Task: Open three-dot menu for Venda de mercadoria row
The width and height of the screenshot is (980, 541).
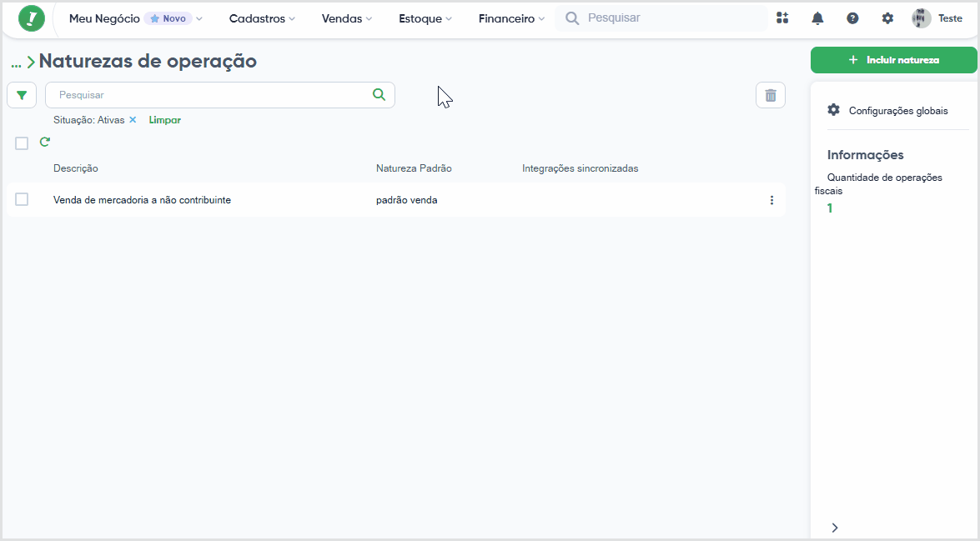Action: pyautogui.click(x=771, y=200)
